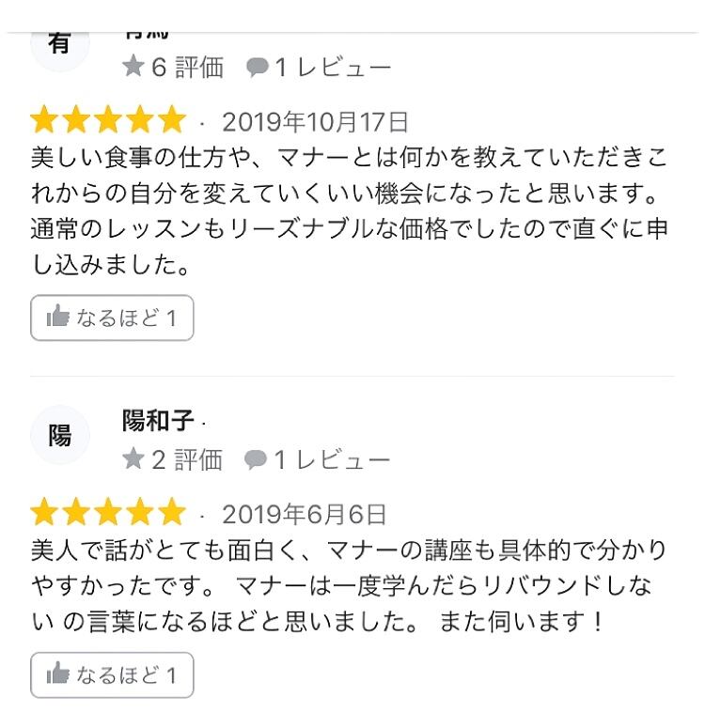Click the speech bubble icon in 有's profile row

pyautogui.click(x=257, y=68)
